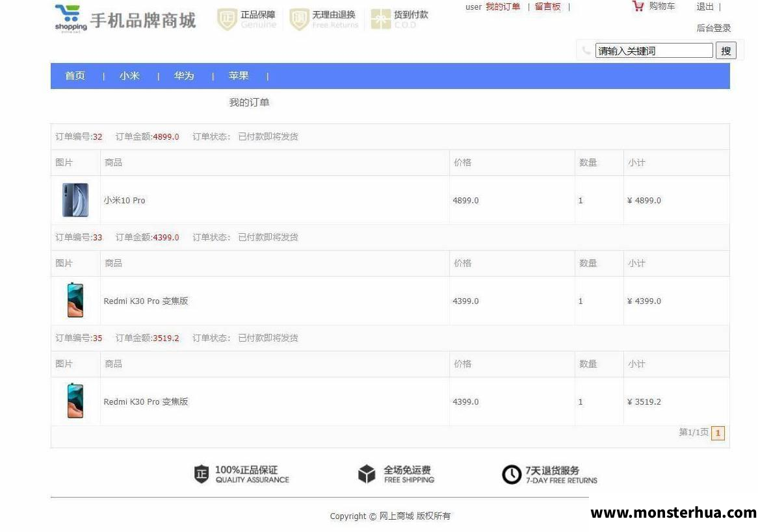Open the 小米10 Pro product thumbnail

75,199
